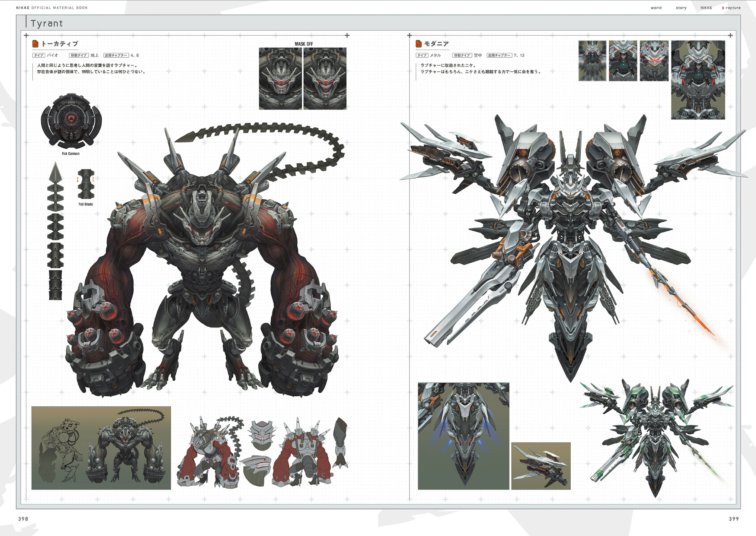The width and height of the screenshot is (756, 536).
Task: Select the right MASK OFF face image
Action: click(x=325, y=78)
